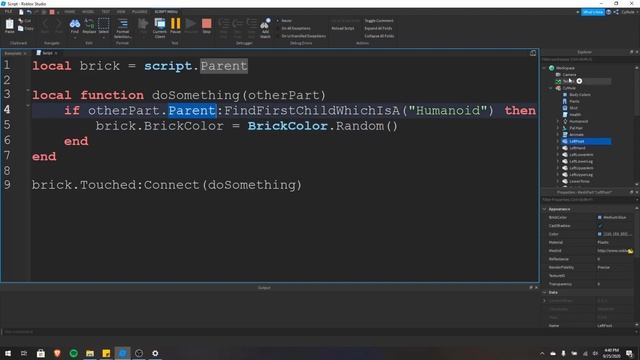Click the BrickColor swatch in Properties
Image resolution: width=640 pixels, height=360 pixels.
click(600, 218)
